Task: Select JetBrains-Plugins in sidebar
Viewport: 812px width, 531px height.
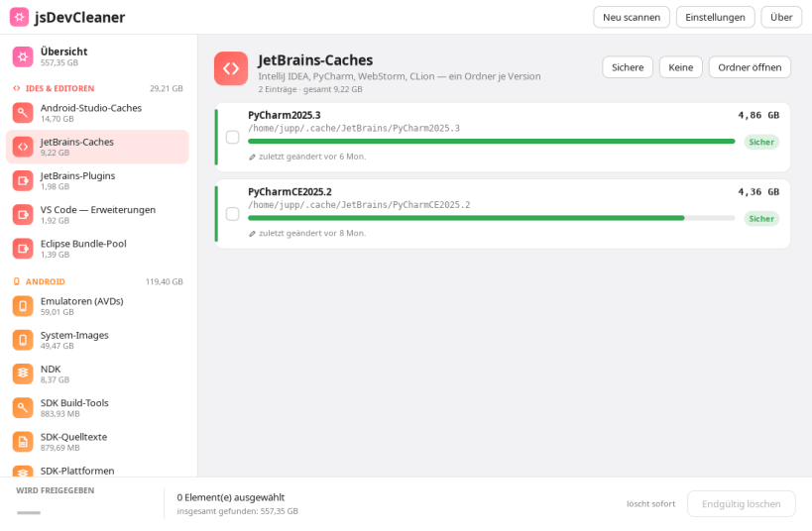Action: [x=97, y=180]
